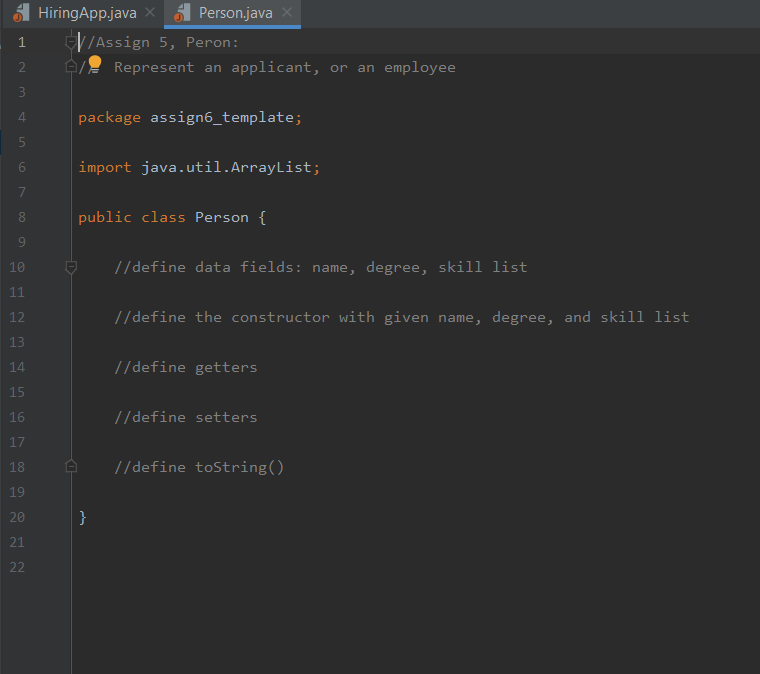Click the opening brace after Person
This screenshot has width=760, height=674.
(x=262, y=218)
